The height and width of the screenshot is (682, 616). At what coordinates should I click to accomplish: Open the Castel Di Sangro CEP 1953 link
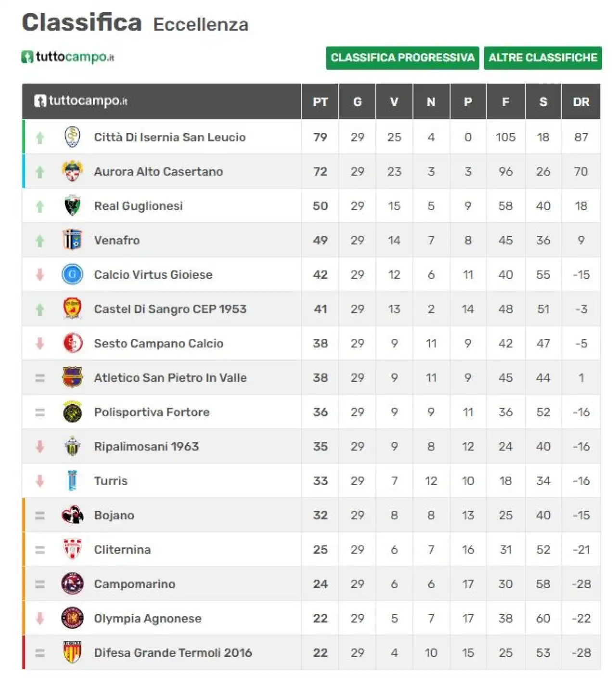click(x=170, y=309)
